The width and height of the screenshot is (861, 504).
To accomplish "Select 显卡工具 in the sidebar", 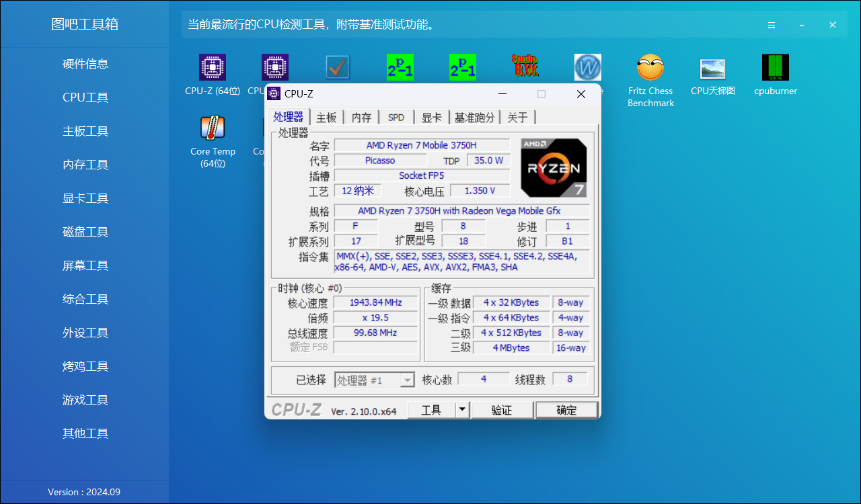I will 84,198.
